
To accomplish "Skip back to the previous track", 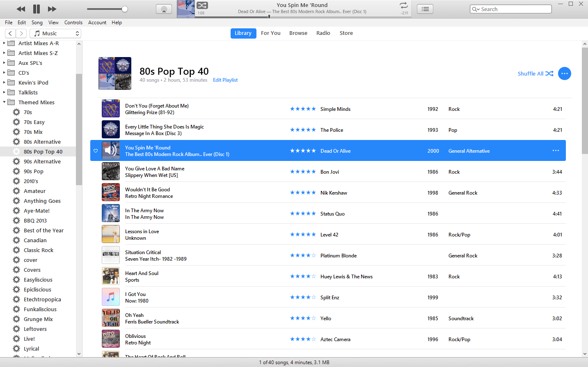I will coord(21,9).
